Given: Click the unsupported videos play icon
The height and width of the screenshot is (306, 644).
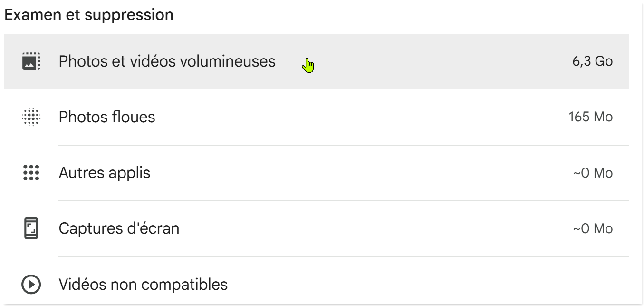Looking at the screenshot, I should coord(32,285).
